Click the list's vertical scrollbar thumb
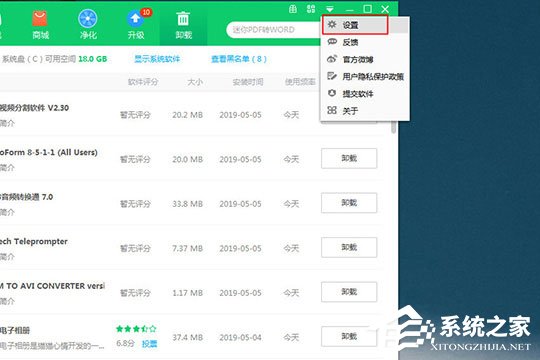540x360 pixels. [x=394, y=127]
